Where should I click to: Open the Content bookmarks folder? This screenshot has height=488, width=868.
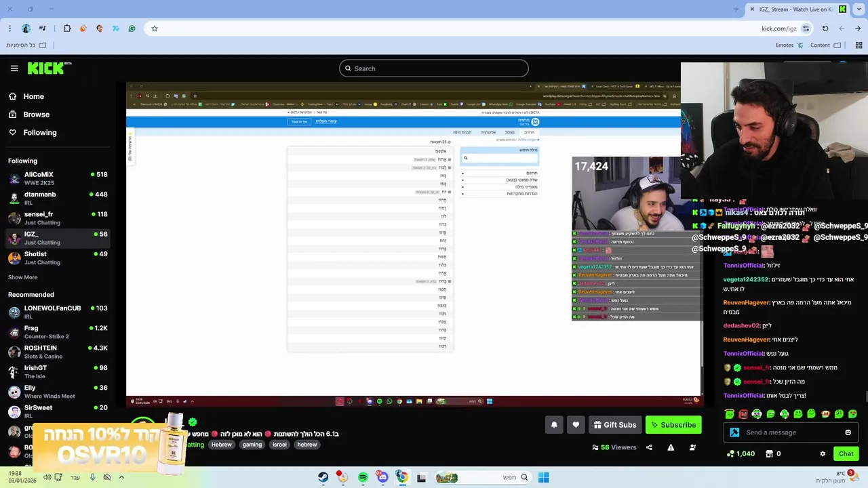pos(825,45)
